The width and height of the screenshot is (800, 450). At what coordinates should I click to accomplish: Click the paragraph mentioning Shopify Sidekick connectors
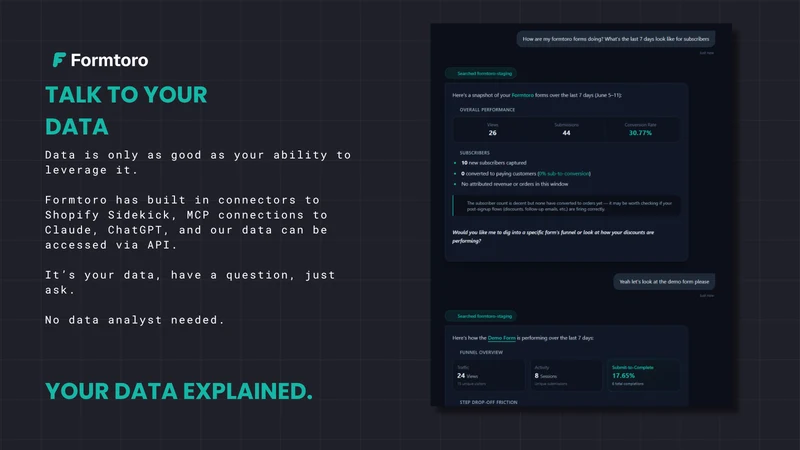[186, 222]
